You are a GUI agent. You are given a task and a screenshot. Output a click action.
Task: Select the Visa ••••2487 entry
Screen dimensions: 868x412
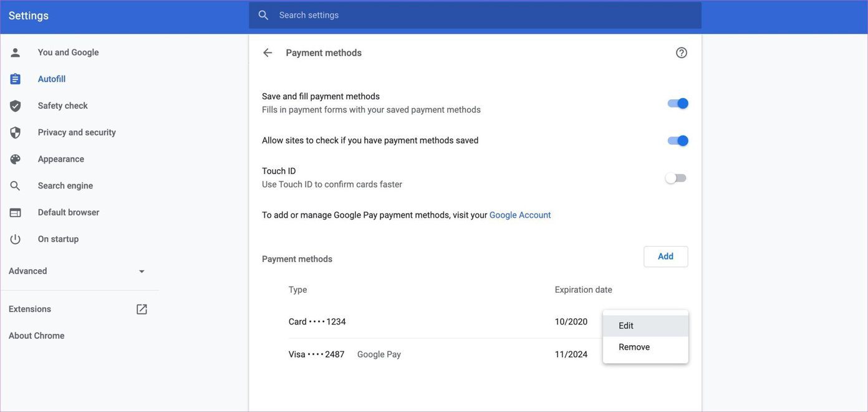point(316,355)
